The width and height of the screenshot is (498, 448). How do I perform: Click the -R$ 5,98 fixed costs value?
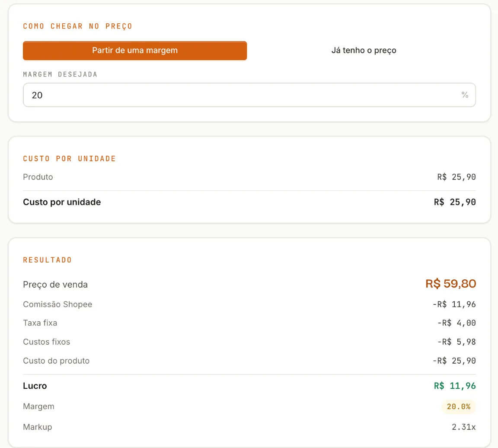click(x=456, y=342)
